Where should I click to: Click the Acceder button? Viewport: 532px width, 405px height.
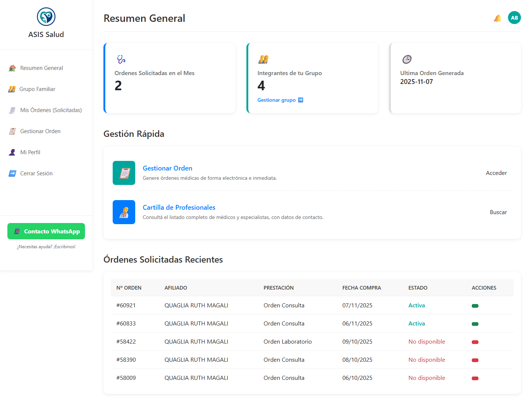pyautogui.click(x=496, y=173)
